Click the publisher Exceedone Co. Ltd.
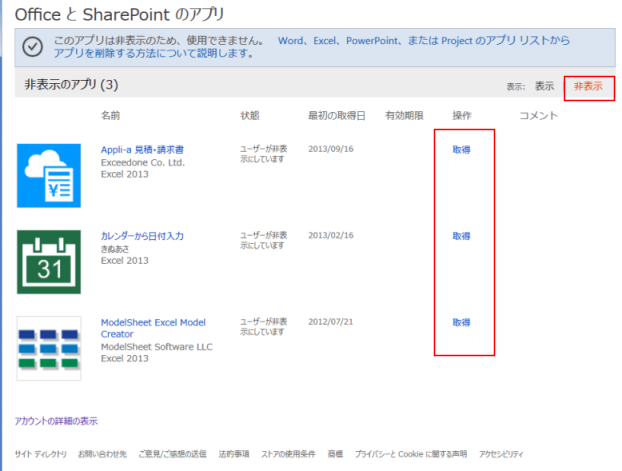 [143, 163]
